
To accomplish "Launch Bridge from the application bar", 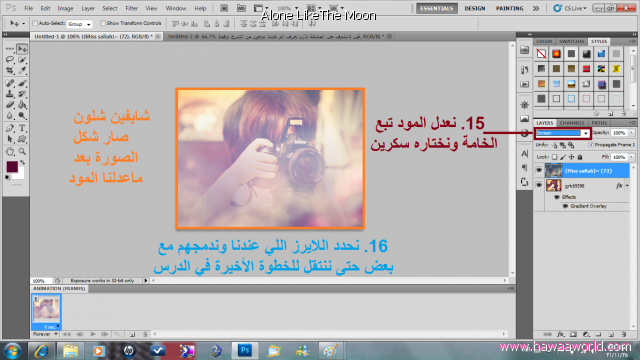I will click(x=224, y=8).
